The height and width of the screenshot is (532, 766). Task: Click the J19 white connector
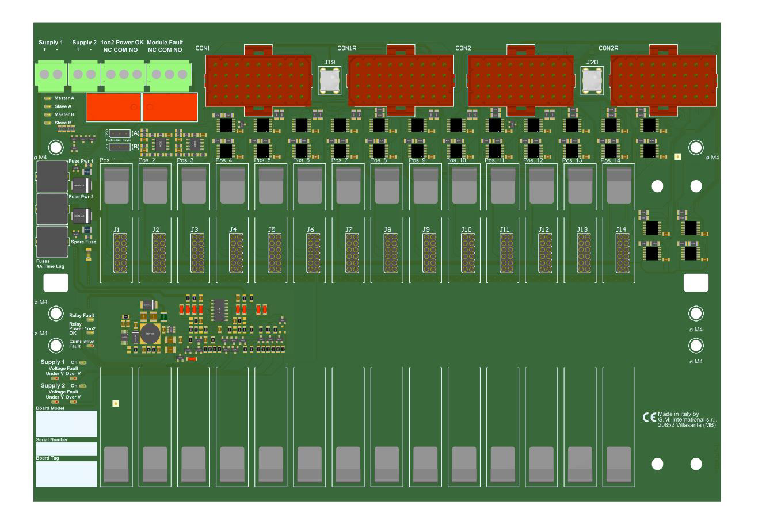330,79
